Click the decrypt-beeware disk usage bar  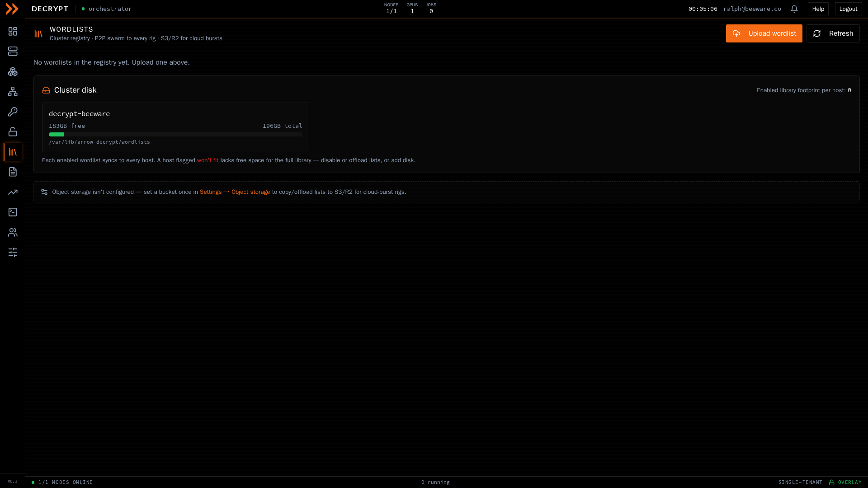click(x=175, y=134)
